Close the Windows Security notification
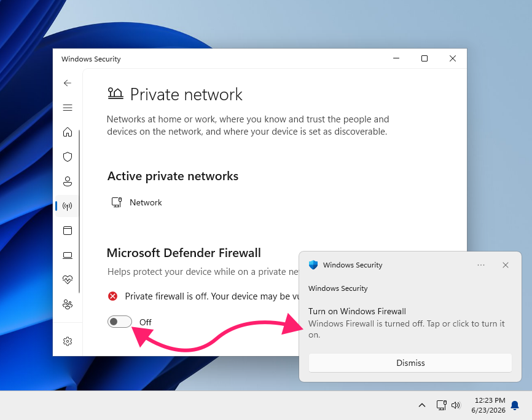Image resolution: width=532 pixels, height=420 pixels. pyautogui.click(x=506, y=265)
